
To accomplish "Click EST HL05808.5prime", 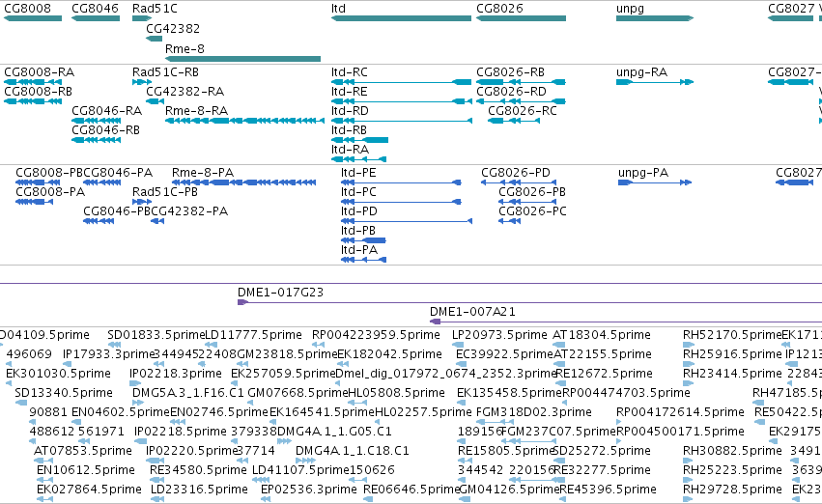I will click(396, 393).
